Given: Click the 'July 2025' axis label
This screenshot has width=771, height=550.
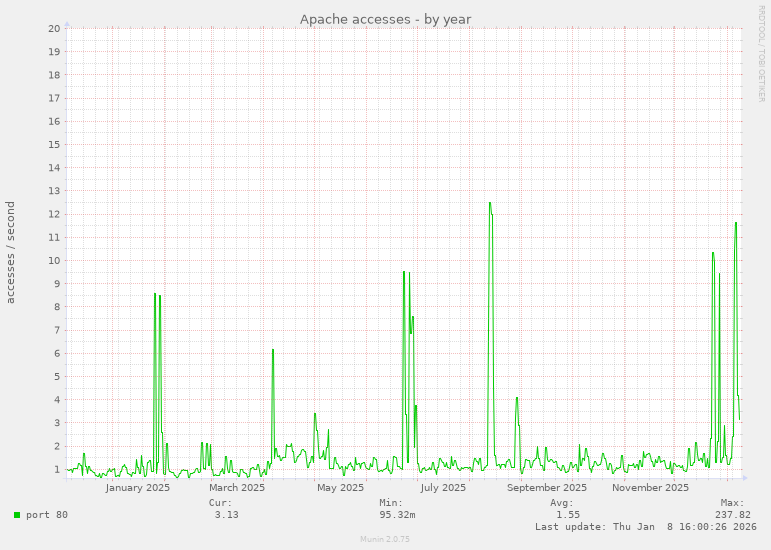Looking at the screenshot, I should [443, 488].
